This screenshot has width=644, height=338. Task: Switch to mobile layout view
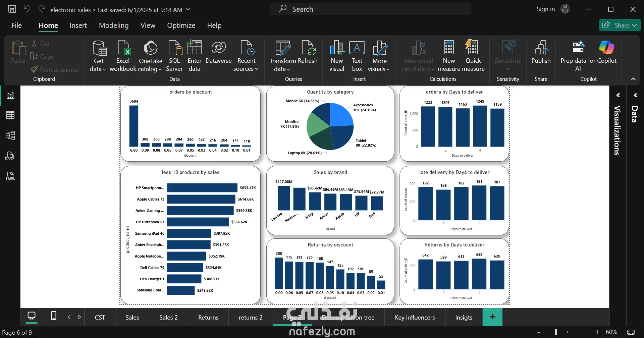53,316
